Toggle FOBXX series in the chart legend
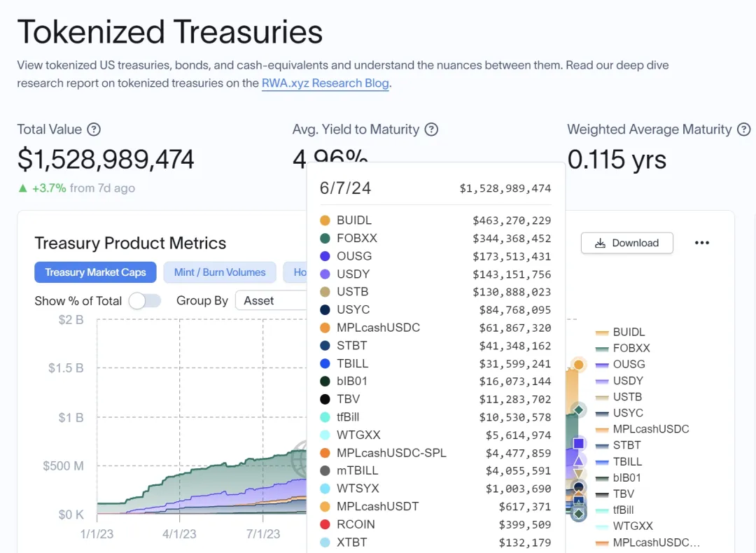The height and width of the screenshot is (553, 756). pyautogui.click(x=623, y=348)
